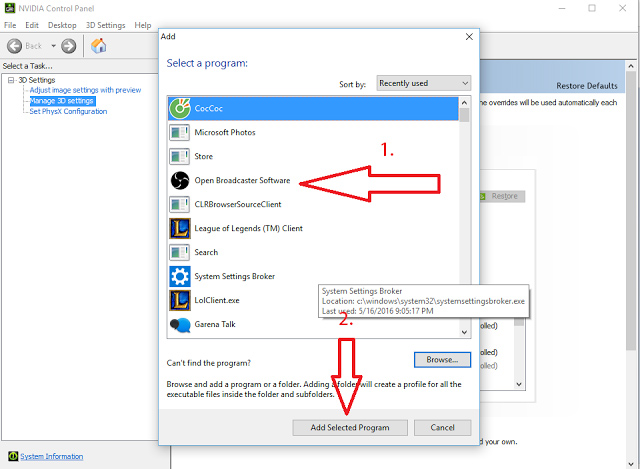This screenshot has height=469, width=640.
Task: Click the System Information icon
Action: click(x=13, y=456)
